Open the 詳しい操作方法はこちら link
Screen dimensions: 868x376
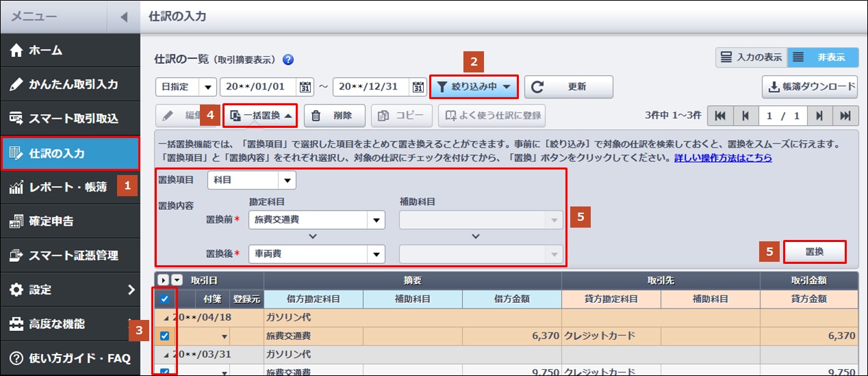click(723, 158)
